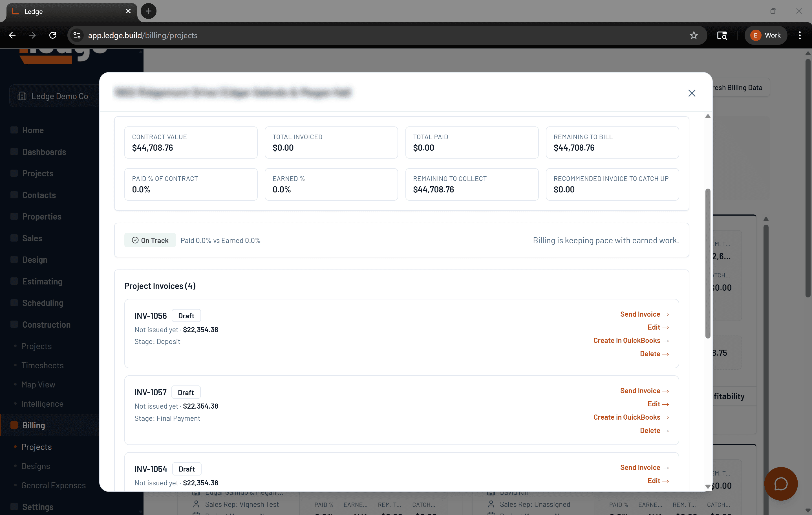Collapse the Construction sidebar section

tap(47, 324)
